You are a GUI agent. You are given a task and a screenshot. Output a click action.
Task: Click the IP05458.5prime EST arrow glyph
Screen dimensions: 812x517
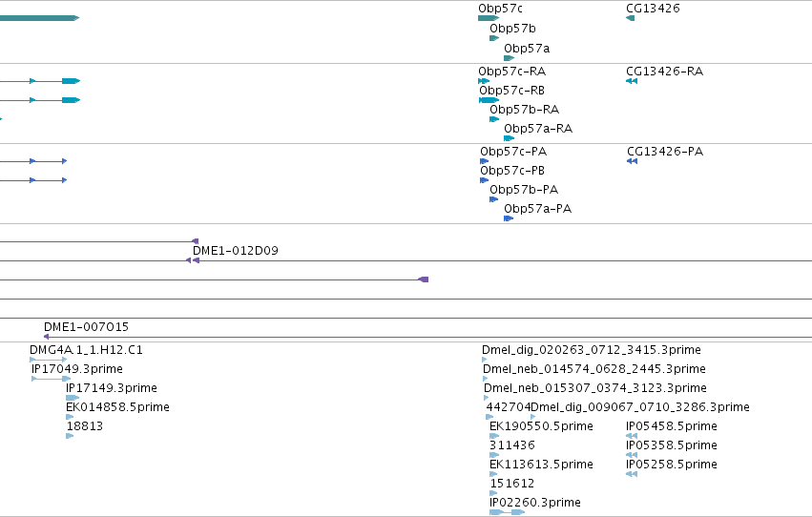coord(632,436)
